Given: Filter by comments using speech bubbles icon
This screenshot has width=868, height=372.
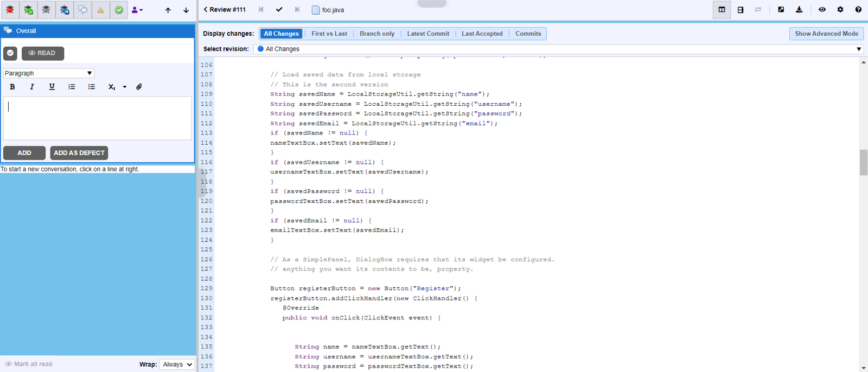Looking at the screenshot, I should (x=82, y=10).
